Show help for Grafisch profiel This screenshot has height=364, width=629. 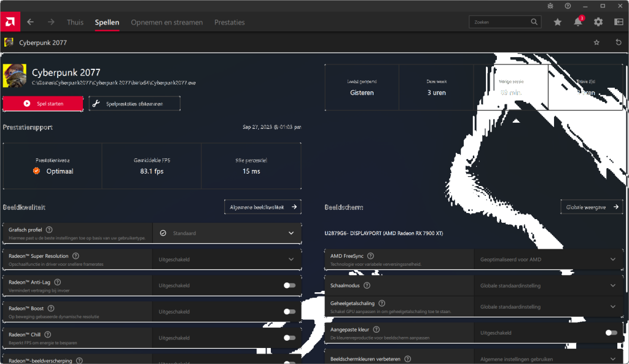[x=49, y=230]
